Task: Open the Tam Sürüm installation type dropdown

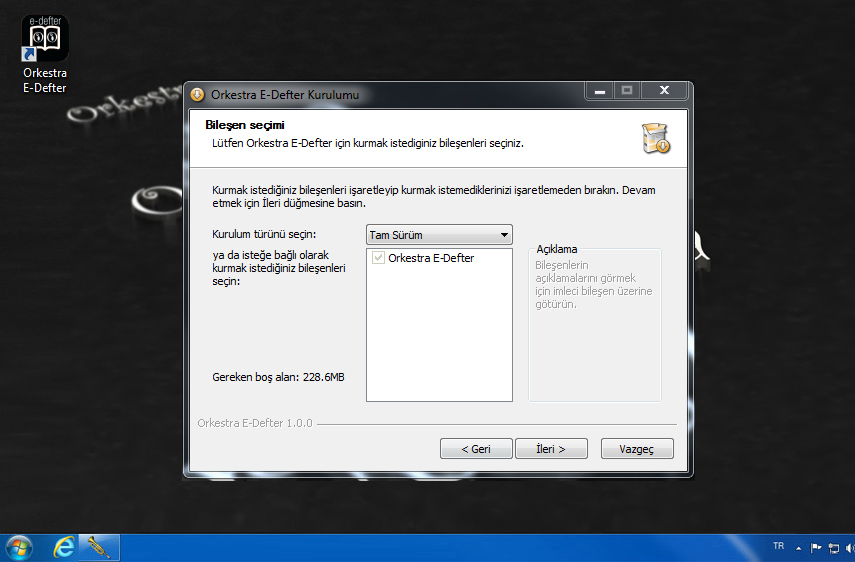Action: tap(439, 235)
